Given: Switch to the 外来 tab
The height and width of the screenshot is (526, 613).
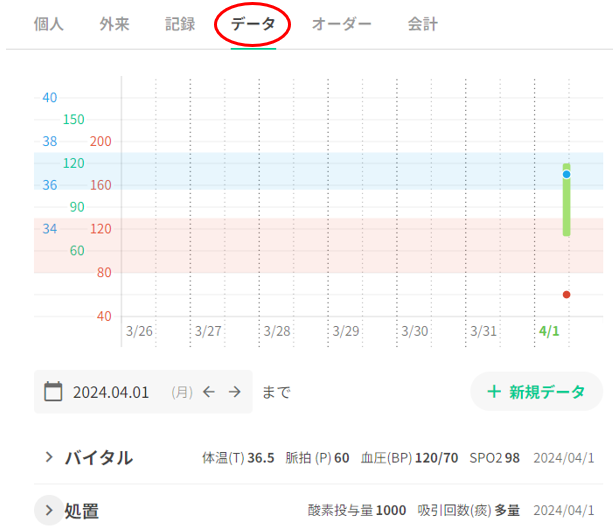Looking at the screenshot, I should (114, 24).
